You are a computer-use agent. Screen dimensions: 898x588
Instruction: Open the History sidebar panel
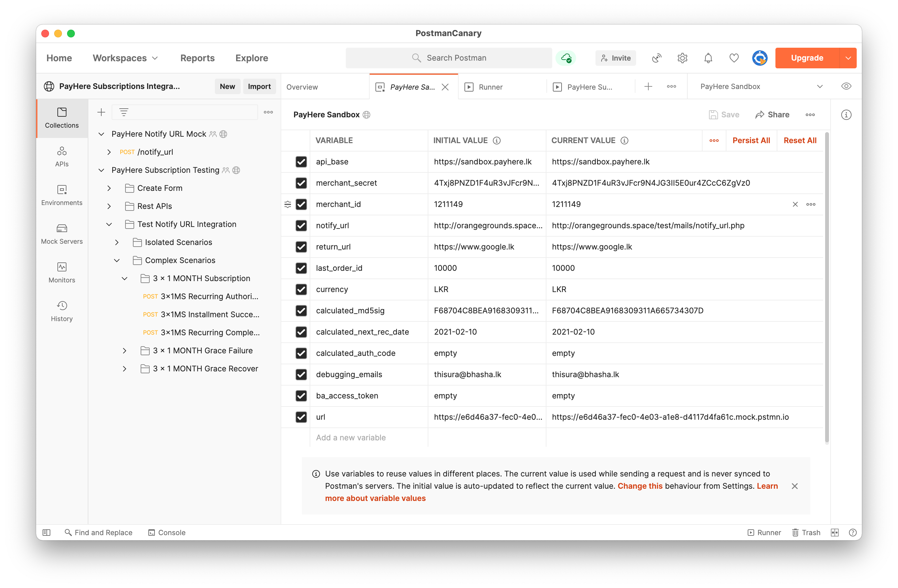(62, 311)
